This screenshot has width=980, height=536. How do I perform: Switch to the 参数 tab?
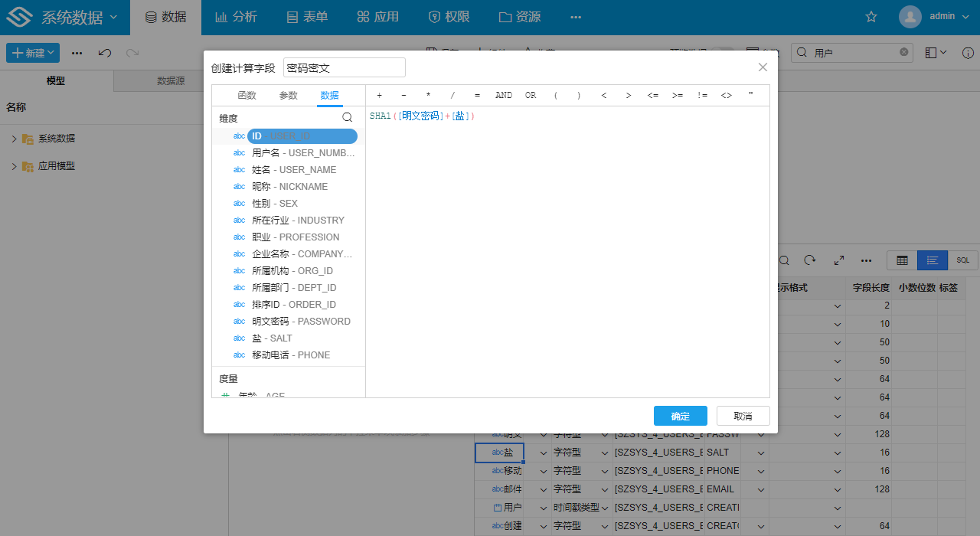[289, 96]
